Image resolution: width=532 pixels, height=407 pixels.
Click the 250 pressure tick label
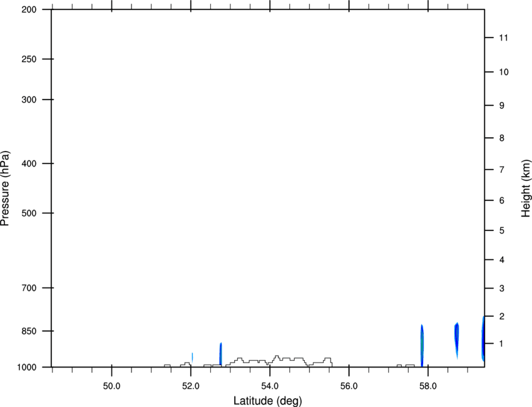click(29, 59)
